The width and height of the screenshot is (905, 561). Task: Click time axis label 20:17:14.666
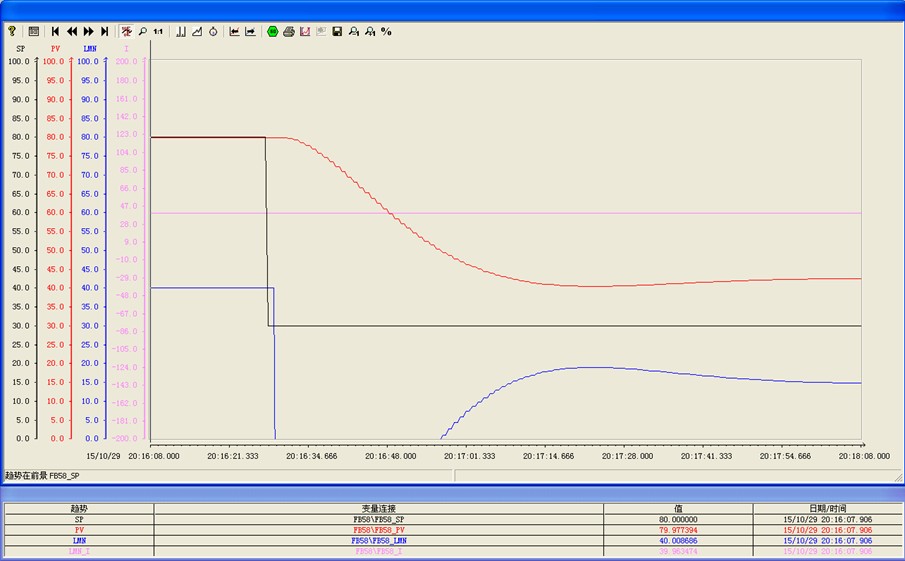coord(548,456)
